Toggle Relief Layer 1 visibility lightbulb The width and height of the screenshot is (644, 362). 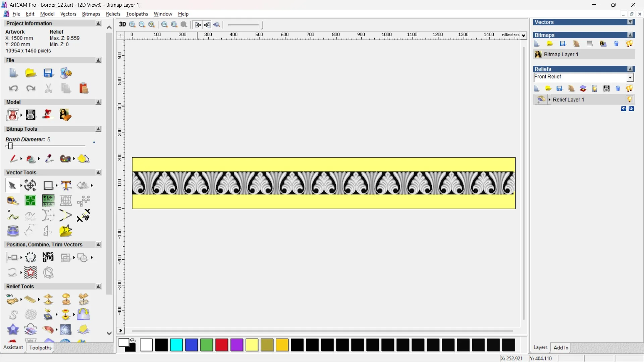click(629, 100)
